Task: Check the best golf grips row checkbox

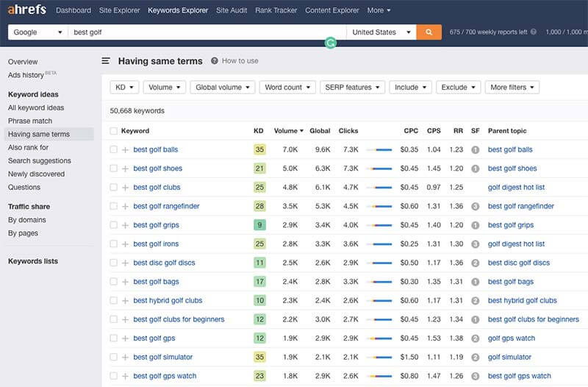Action: coord(113,225)
